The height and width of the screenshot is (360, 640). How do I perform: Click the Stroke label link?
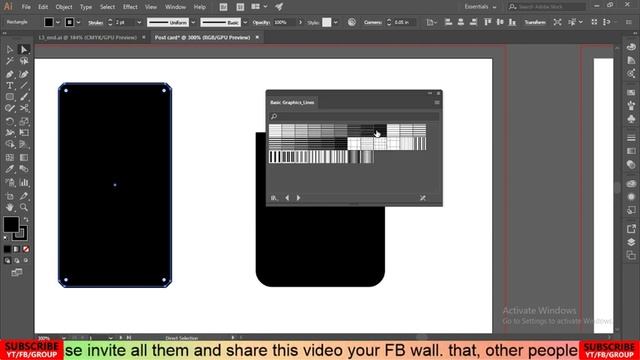pos(95,22)
